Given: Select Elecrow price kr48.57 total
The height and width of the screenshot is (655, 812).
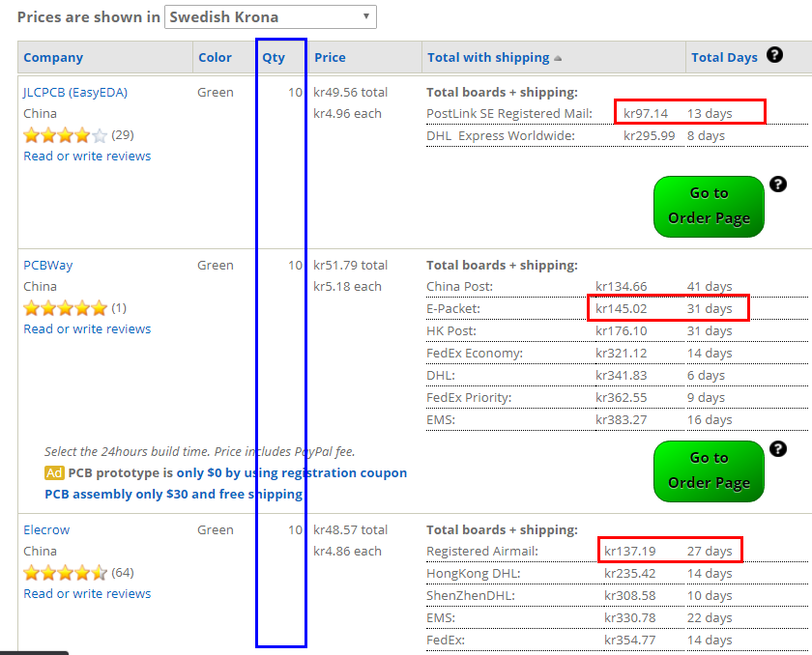Looking at the screenshot, I should click(x=351, y=530).
